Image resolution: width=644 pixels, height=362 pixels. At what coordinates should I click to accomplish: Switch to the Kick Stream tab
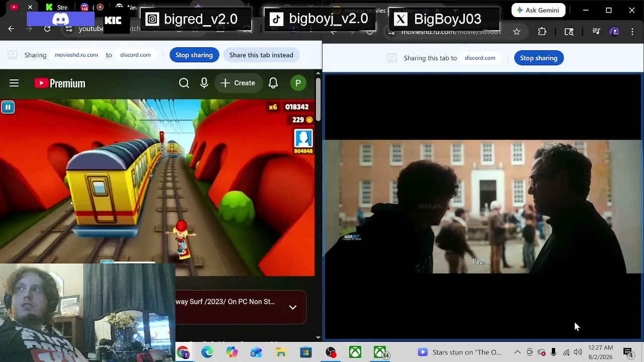(x=57, y=7)
